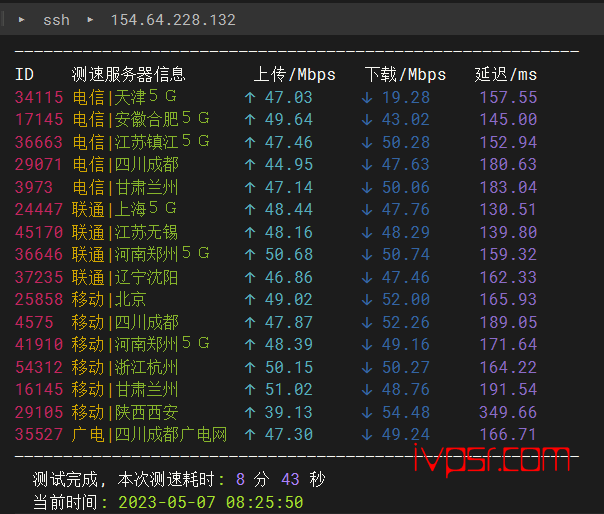Select server ID 29105
This screenshot has height=514, width=604.
coord(39,413)
